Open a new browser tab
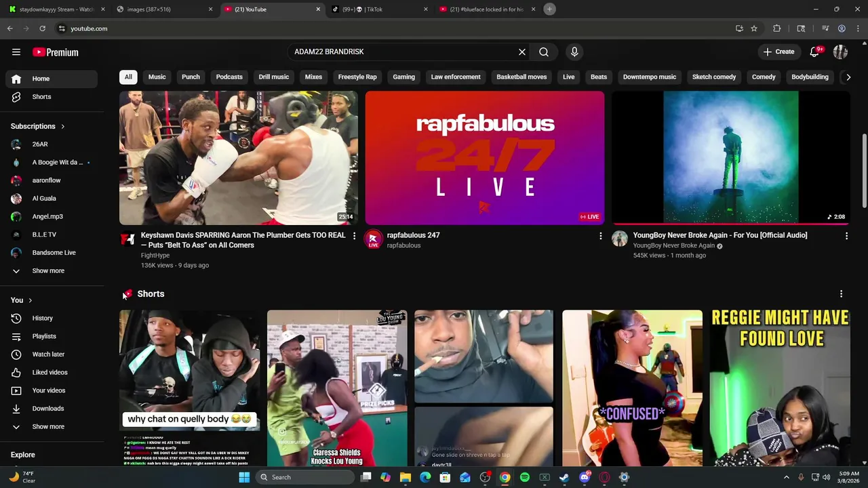This screenshot has height=488, width=868. coord(550,9)
